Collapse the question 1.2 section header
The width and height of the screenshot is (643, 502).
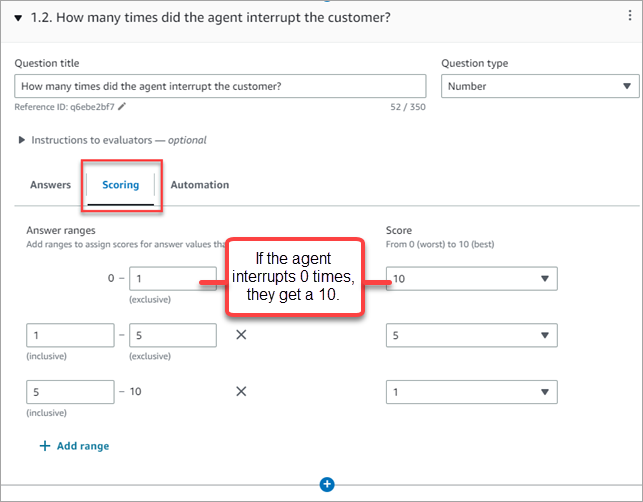pos(19,18)
